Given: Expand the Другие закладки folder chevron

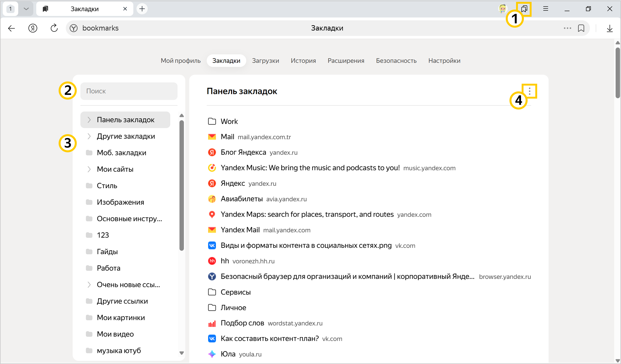Looking at the screenshot, I should click(89, 136).
